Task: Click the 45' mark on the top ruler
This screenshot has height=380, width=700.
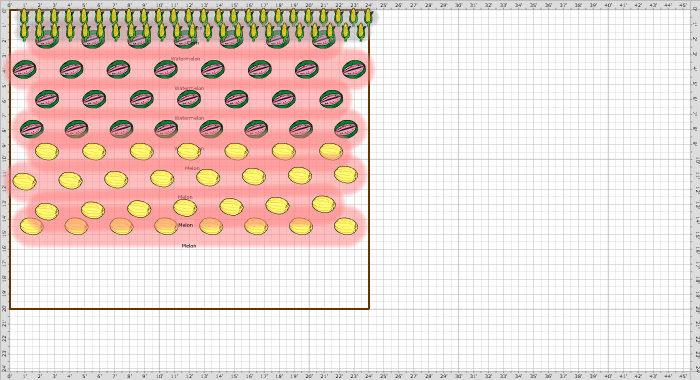Action: [x=683, y=5]
